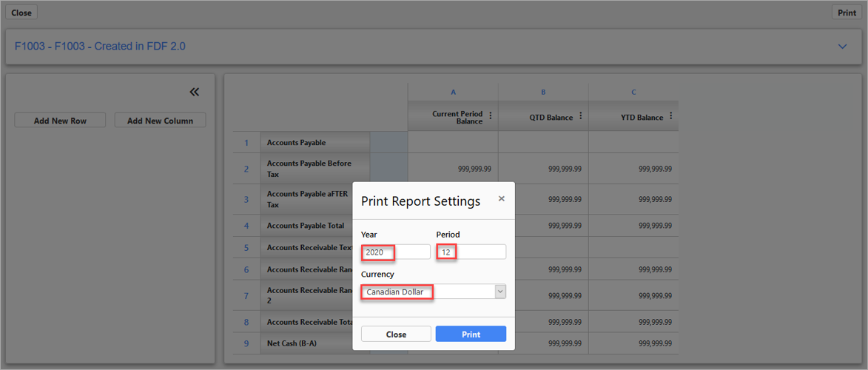Select column header A
Screen dimensions: 868x370
click(x=453, y=92)
